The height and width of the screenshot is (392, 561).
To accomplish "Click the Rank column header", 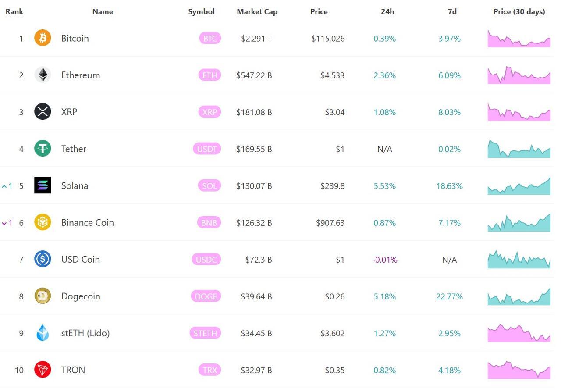I will pyautogui.click(x=14, y=12).
